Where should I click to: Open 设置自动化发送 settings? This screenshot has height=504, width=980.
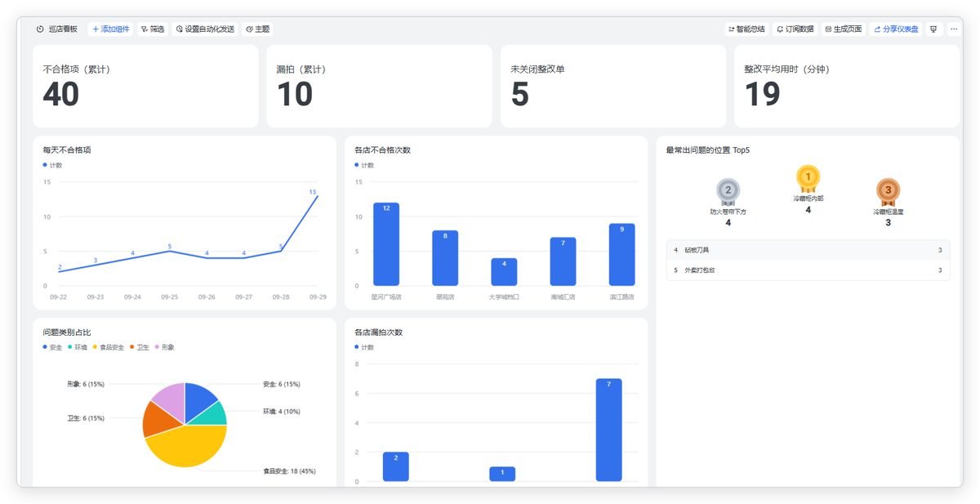coord(205,29)
